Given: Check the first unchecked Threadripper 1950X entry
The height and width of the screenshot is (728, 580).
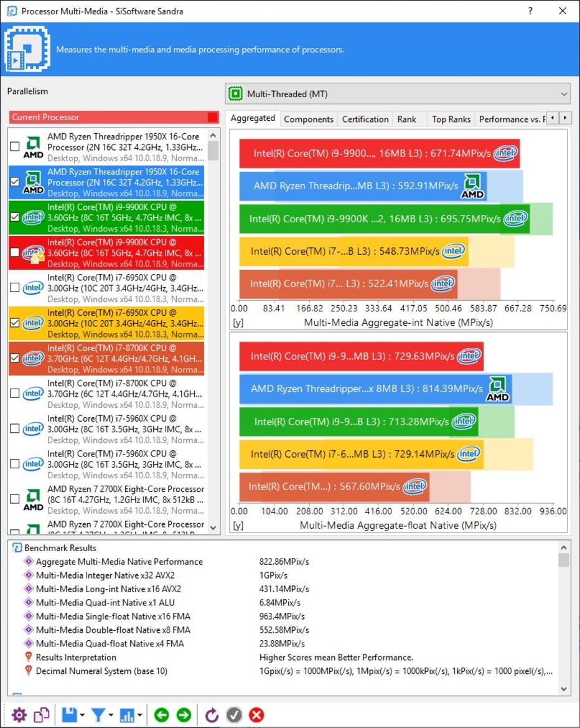Looking at the screenshot, I should [15, 146].
